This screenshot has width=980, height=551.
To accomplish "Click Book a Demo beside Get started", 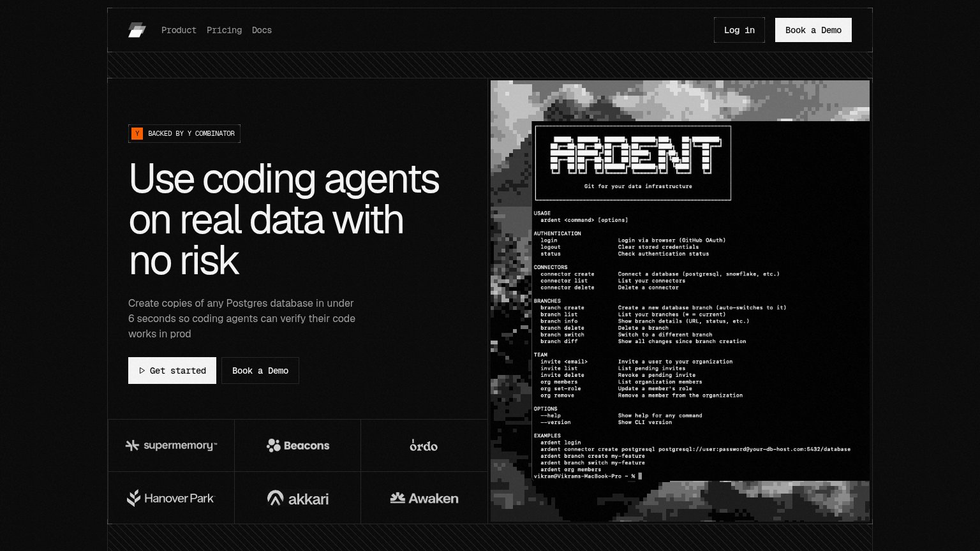I will (260, 371).
